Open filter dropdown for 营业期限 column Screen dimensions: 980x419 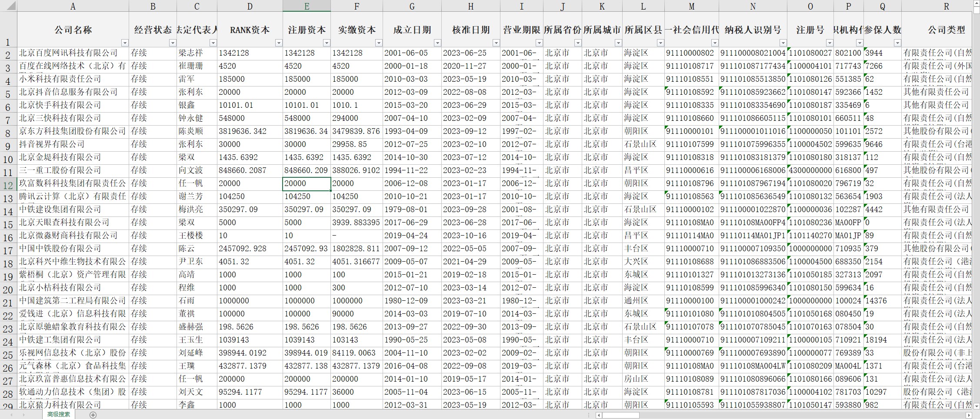539,43
